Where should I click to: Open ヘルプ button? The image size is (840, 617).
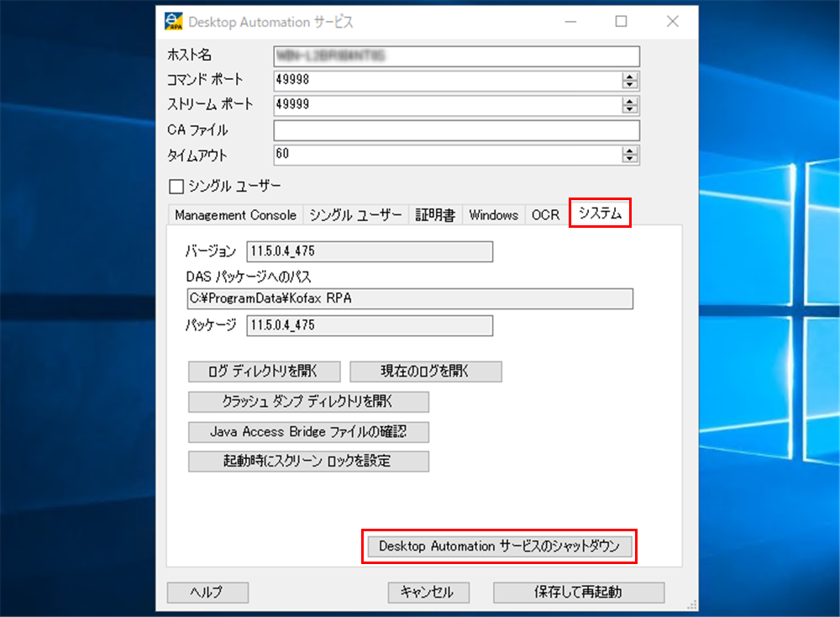(207, 593)
